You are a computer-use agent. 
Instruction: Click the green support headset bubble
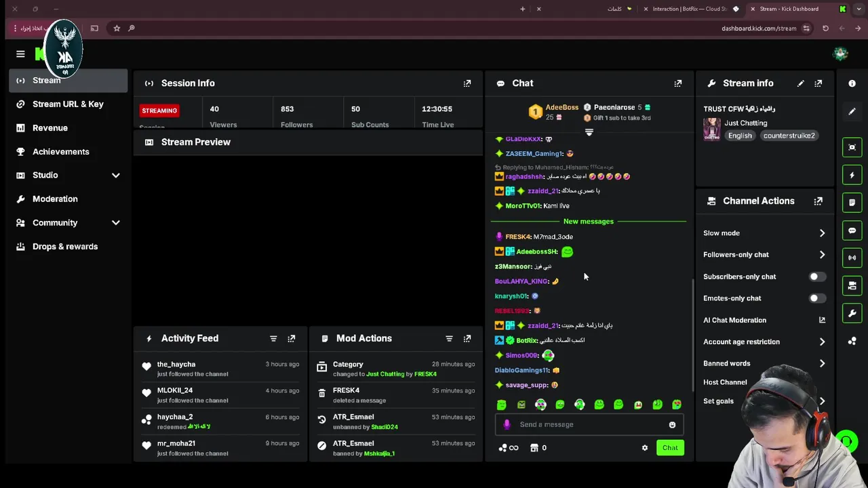[846, 442]
